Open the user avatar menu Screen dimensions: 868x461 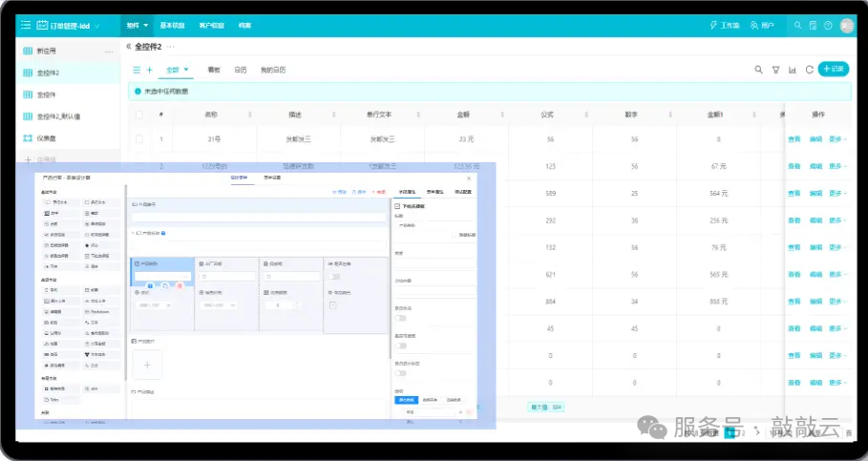(x=847, y=26)
